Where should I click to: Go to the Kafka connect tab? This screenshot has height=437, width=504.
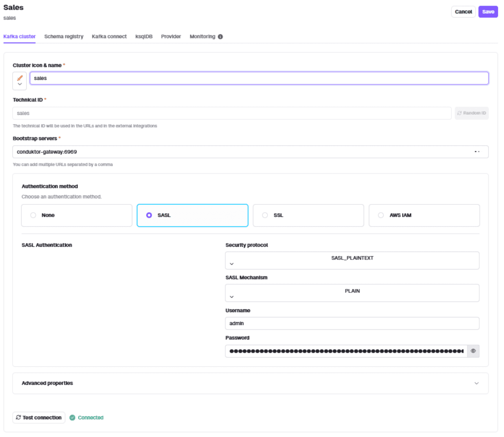click(109, 37)
